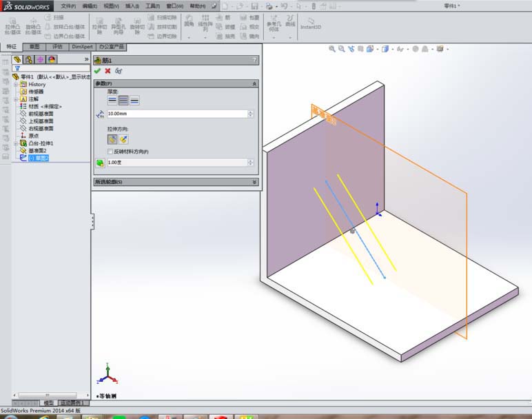Select first-side thickness option
Image resolution: width=532 pixels, height=419 pixels.
tap(112, 101)
